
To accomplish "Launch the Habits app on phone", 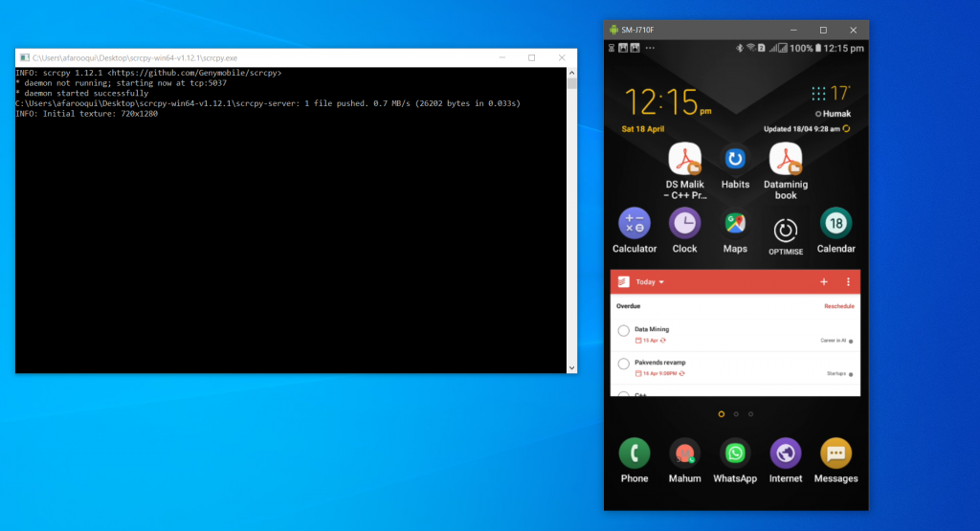I will click(735, 159).
